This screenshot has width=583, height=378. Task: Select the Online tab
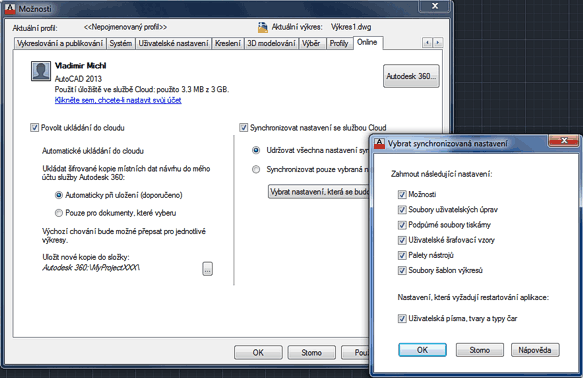pyautogui.click(x=367, y=42)
